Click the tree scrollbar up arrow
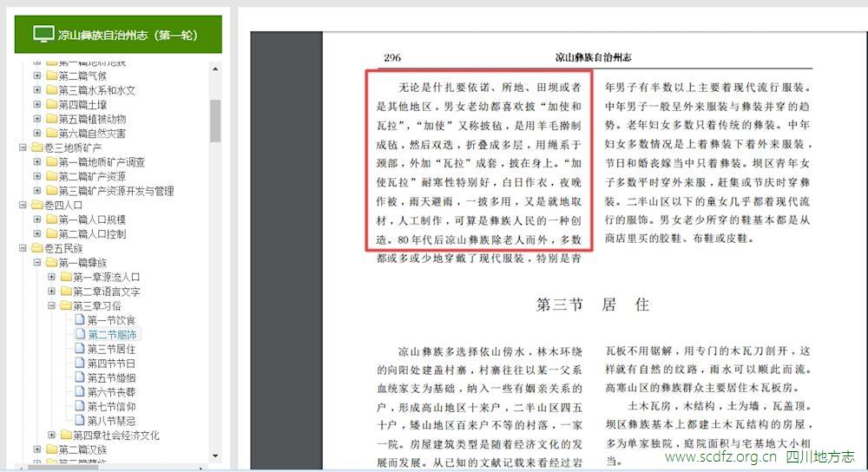868x472 pixels. click(x=215, y=69)
